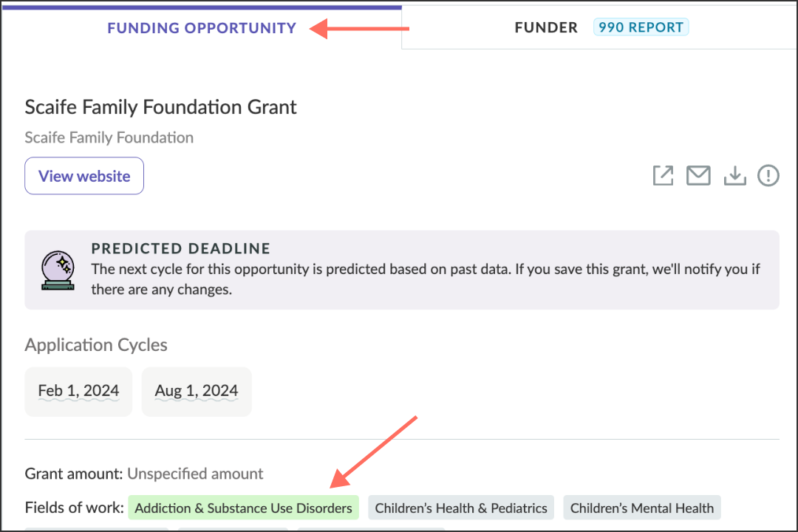
Task: Open the 990 REPORT
Action: coord(641,27)
